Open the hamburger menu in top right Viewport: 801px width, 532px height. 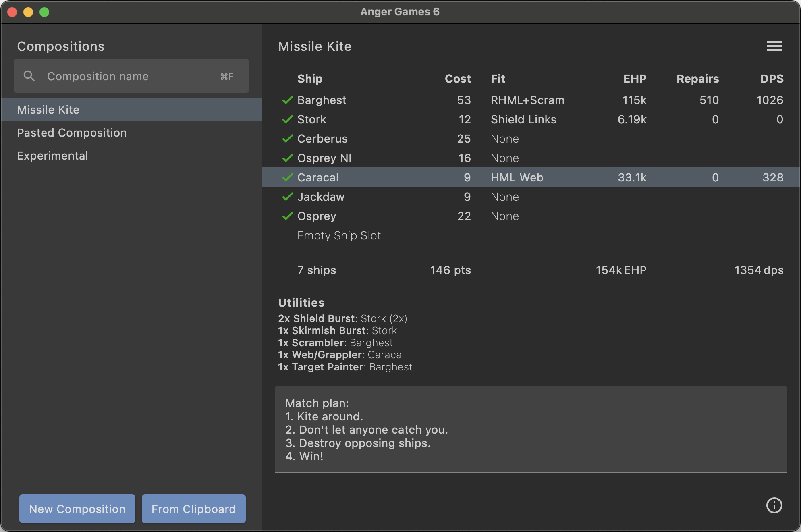[x=774, y=46]
